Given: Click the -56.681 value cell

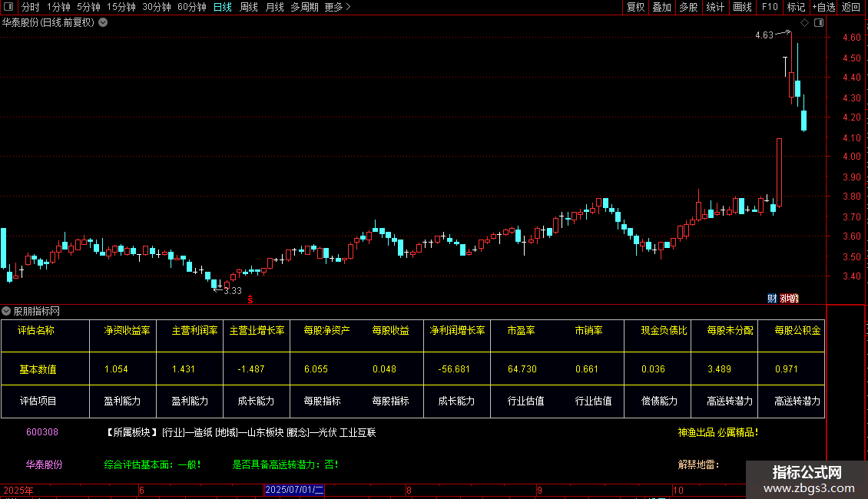Looking at the screenshot, I should (454, 369).
